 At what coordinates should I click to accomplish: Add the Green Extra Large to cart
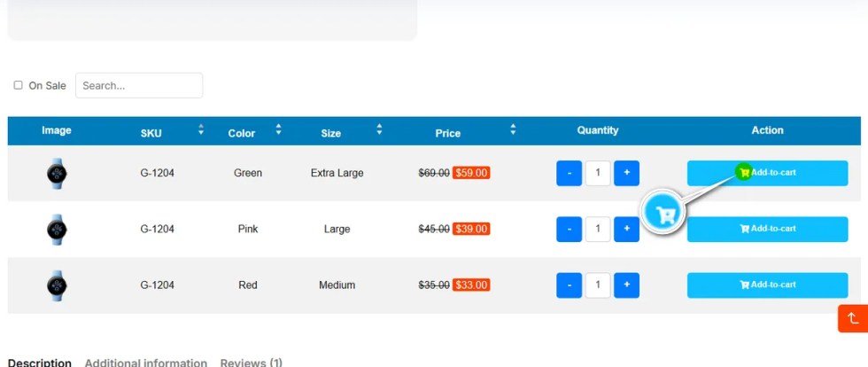click(x=767, y=173)
